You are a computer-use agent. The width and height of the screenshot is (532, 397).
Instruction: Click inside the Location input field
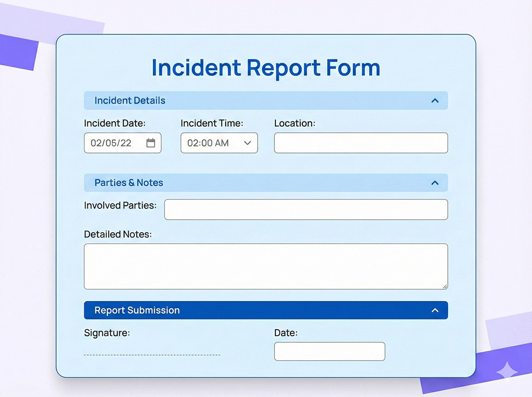tap(361, 143)
